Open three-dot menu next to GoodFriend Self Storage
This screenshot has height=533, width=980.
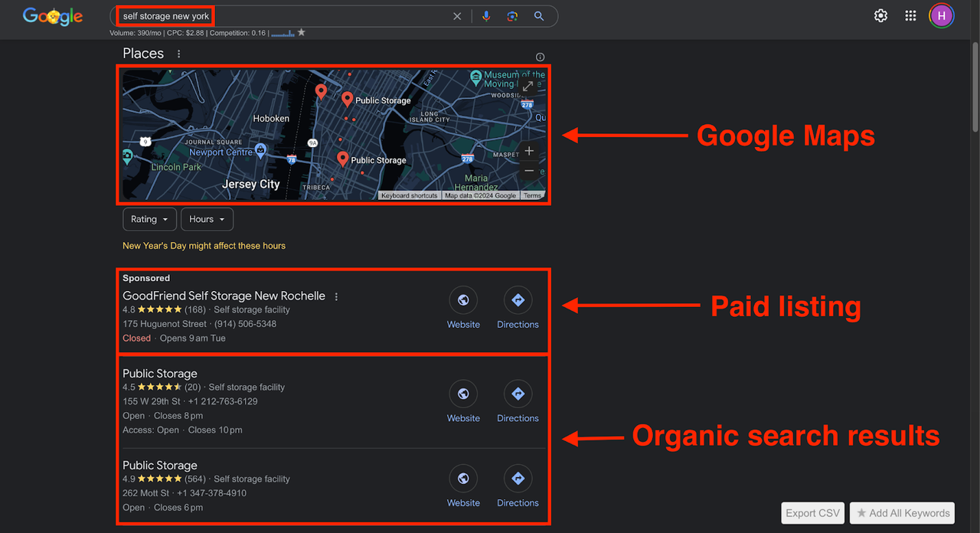coord(336,296)
